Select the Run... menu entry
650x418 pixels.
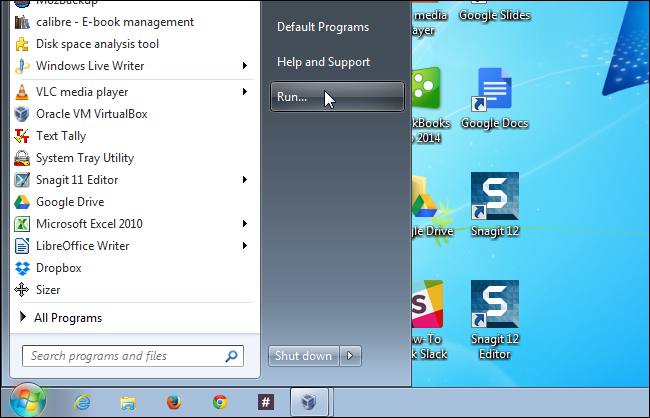tap(337, 97)
